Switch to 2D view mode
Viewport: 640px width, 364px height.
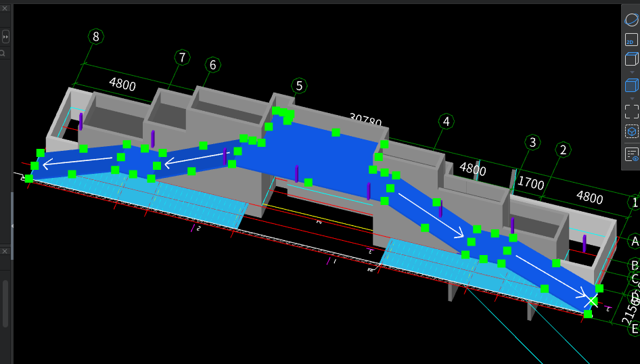pyautogui.click(x=631, y=40)
